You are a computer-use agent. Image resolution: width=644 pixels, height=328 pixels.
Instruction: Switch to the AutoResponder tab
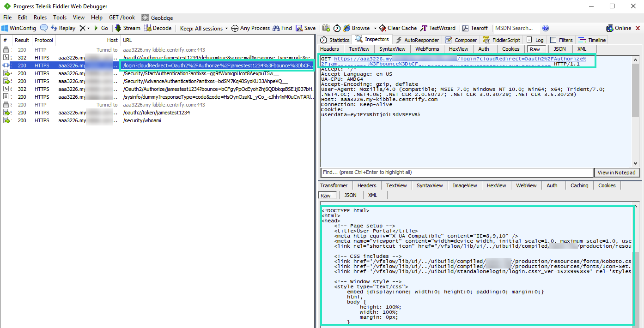(x=417, y=40)
